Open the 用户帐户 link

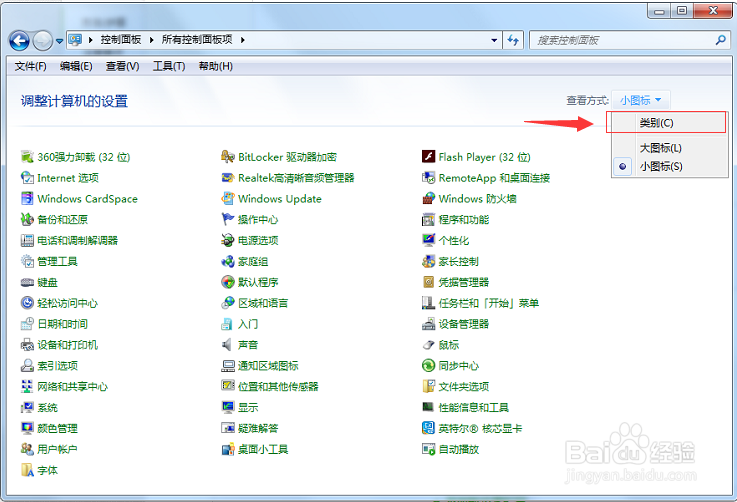57,449
